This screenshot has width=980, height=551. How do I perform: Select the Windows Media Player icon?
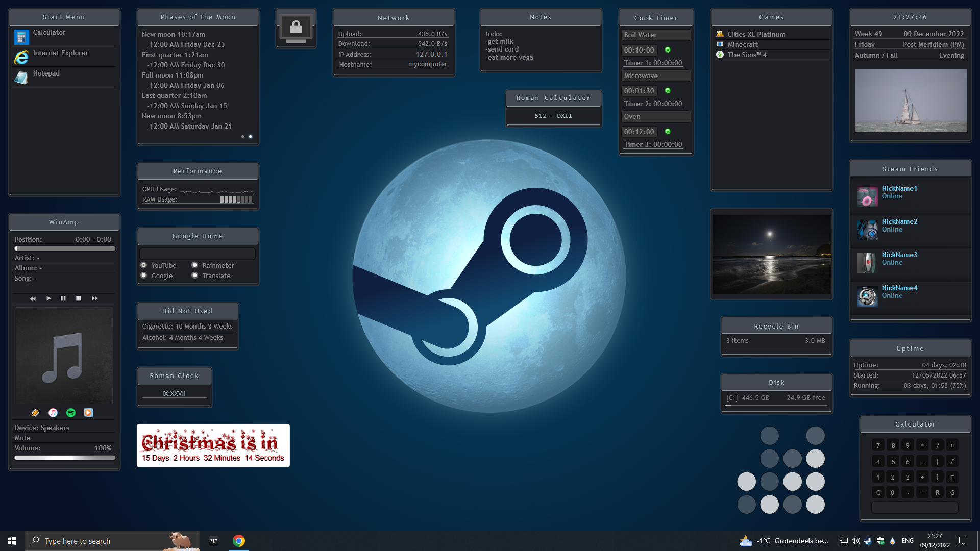[89, 413]
